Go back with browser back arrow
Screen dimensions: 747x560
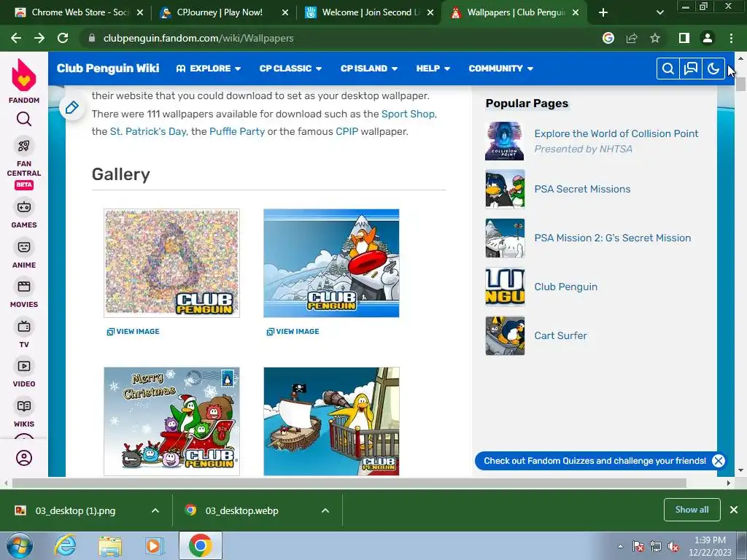tap(16, 38)
